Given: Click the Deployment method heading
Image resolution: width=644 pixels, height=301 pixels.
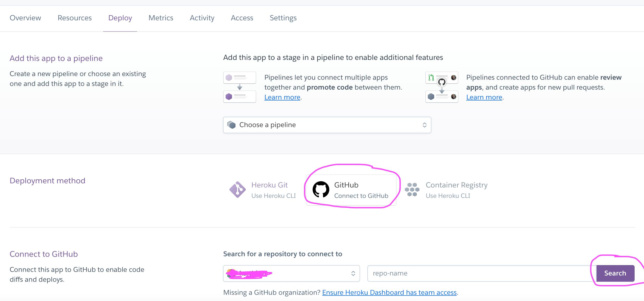Looking at the screenshot, I should pyautogui.click(x=47, y=181).
